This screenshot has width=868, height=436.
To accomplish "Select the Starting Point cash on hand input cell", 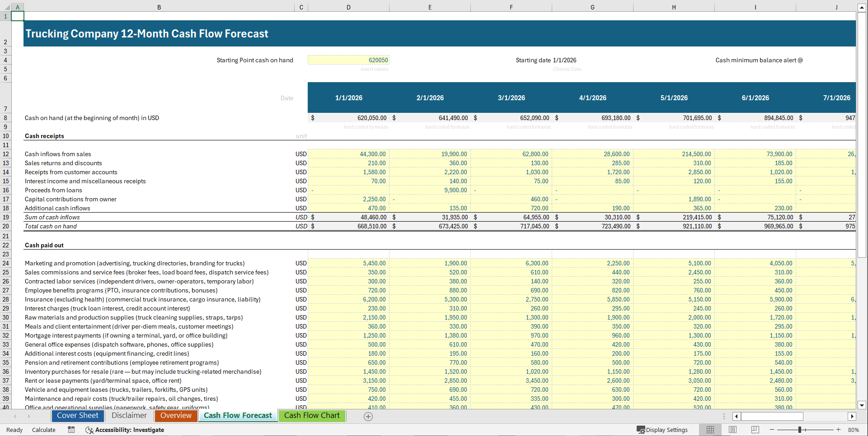I will (x=348, y=60).
